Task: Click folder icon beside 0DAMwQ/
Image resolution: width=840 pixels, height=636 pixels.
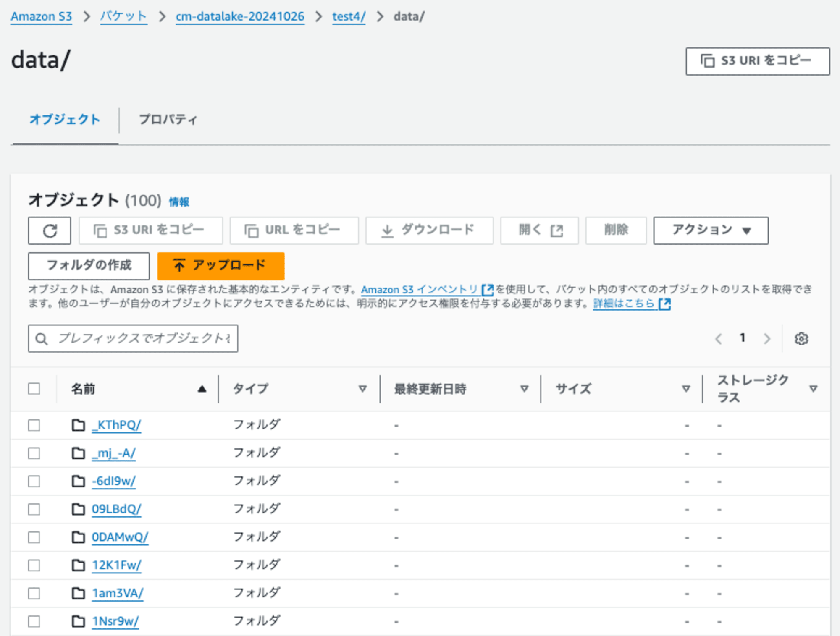Action: (78, 537)
